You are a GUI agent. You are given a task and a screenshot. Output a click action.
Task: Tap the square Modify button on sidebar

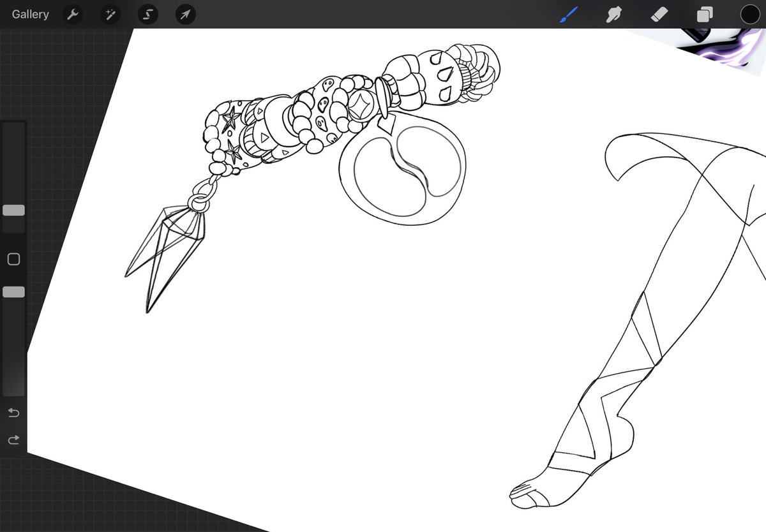(13, 259)
